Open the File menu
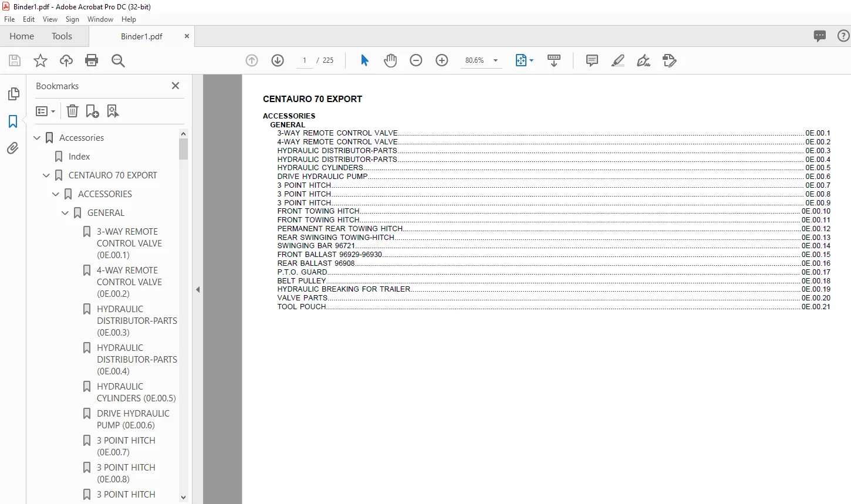 pyautogui.click(x=9, y=19)
